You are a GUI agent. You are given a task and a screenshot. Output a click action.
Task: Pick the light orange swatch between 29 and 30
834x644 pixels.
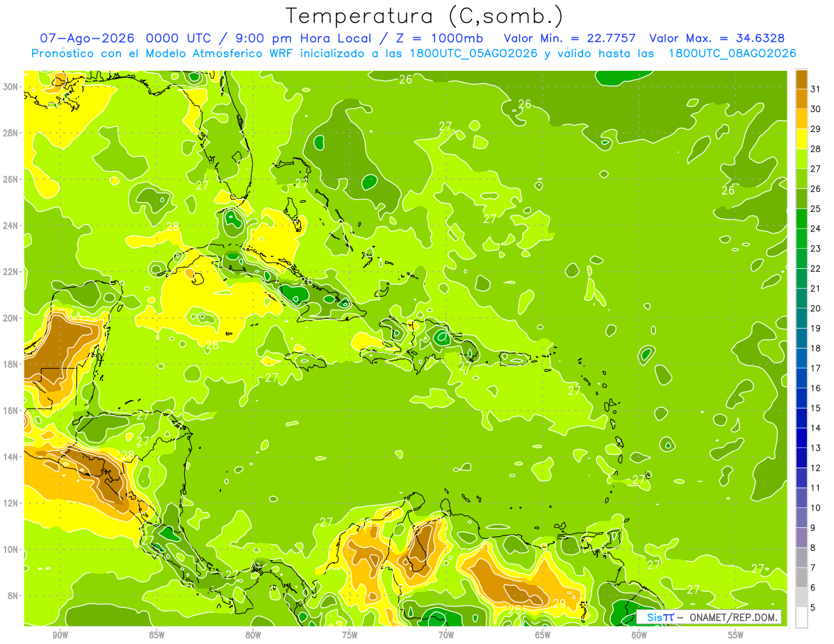click(x=801, y=119)
